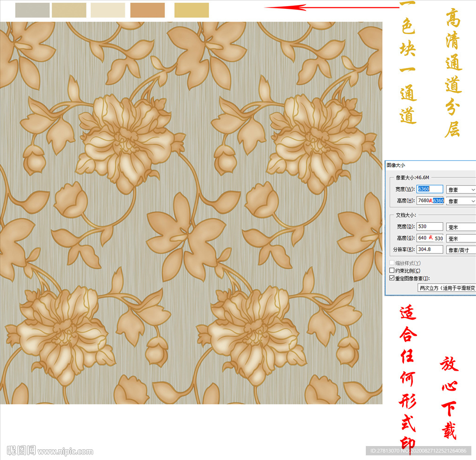Click the 像素大小:46.6M label
476x460 pixels.
(413, 177)
